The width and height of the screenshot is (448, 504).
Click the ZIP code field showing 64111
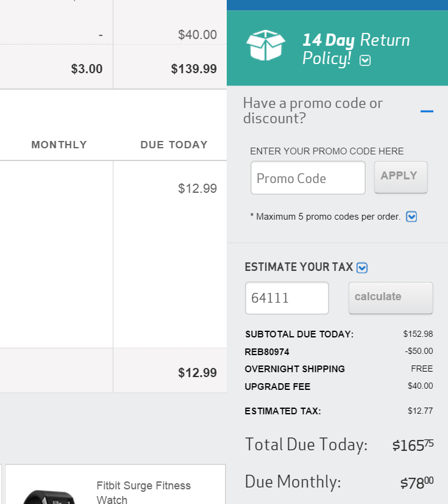pos(287,298)
